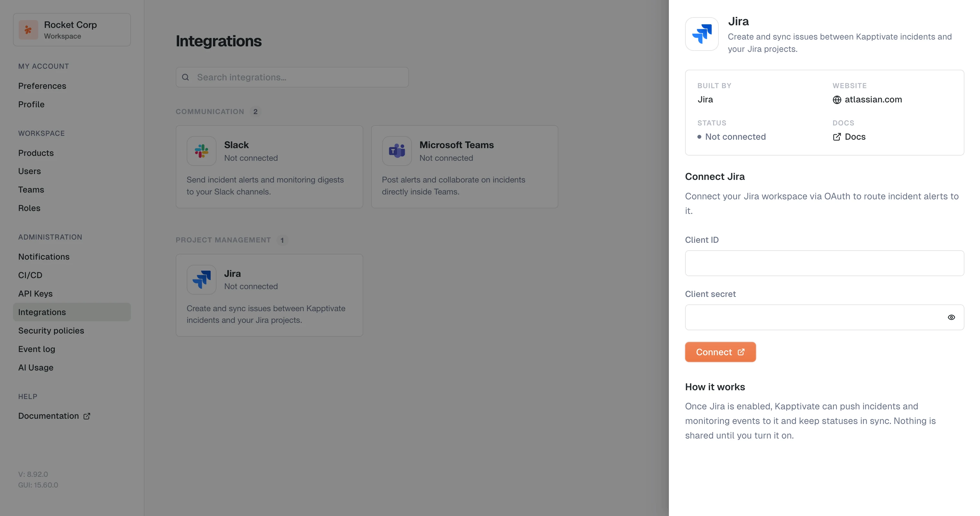Click the Jira logo in the side panel header
The height and width of the screenshot is (516, 980).
point(702,34)
